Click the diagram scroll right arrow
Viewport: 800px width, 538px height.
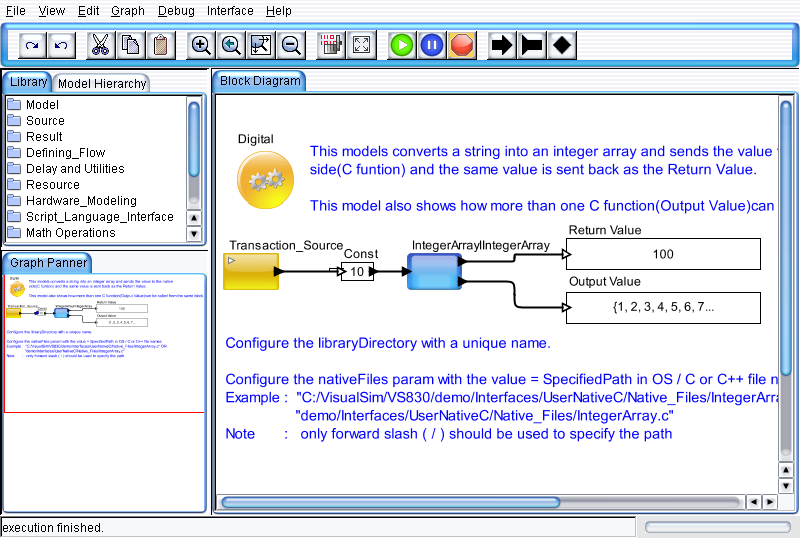[x=769, y=502]
